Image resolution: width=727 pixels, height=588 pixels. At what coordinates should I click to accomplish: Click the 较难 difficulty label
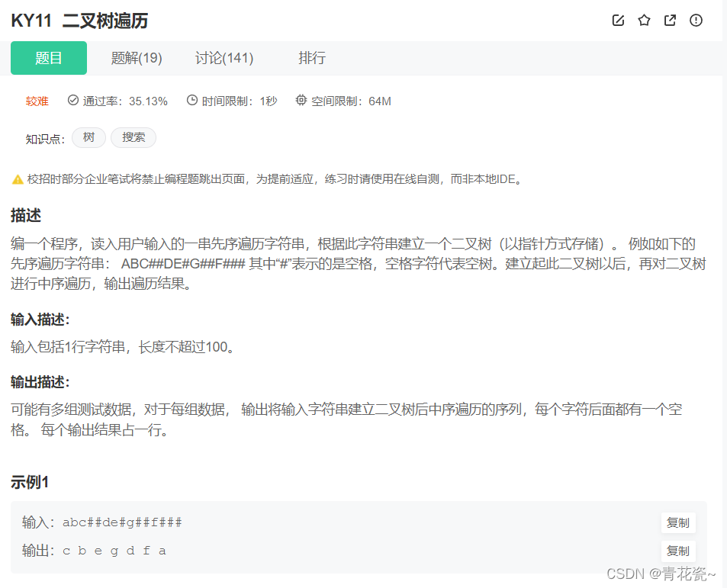37,101
